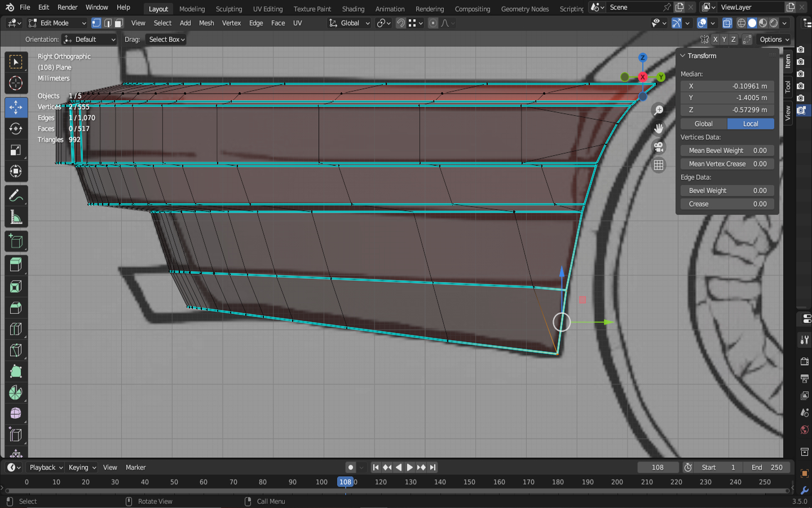Open the Marker menu in the timeline

[135, 467]
